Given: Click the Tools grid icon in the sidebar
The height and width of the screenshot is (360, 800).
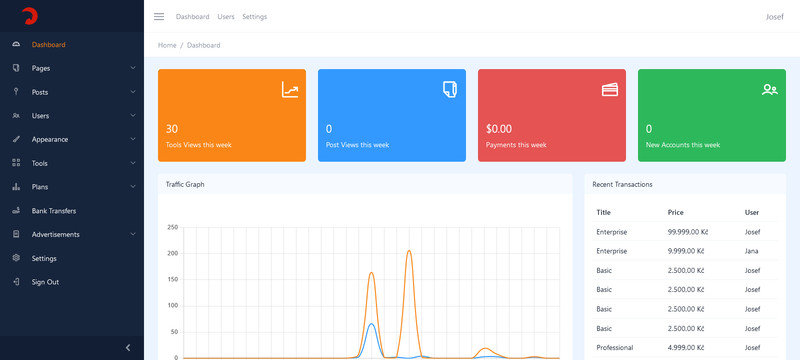Looking at the screenshot, I should click(x=16, y=163).
